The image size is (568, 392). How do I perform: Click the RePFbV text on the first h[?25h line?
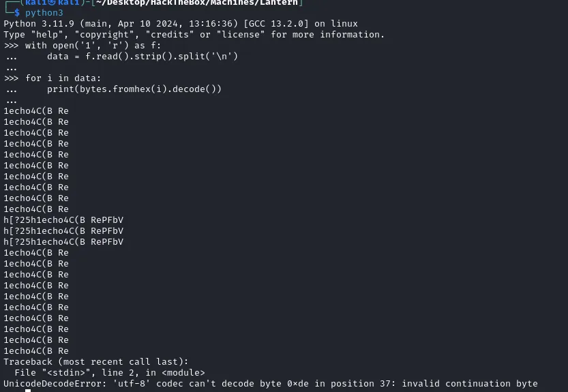coord(107,220)
